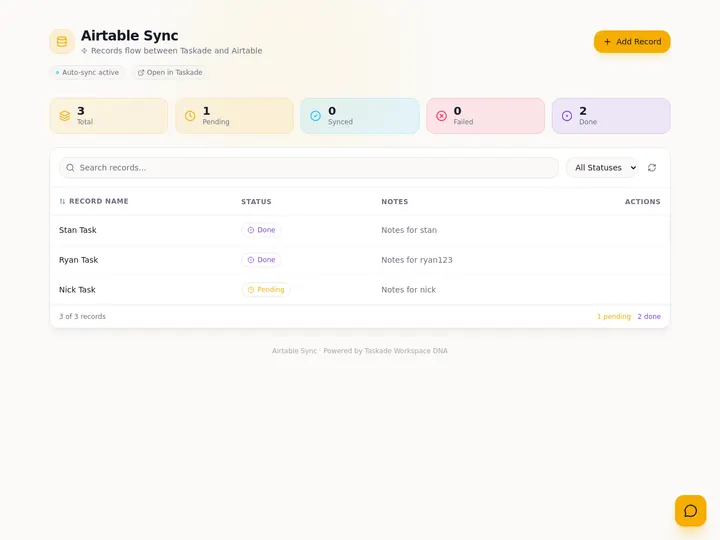Click the magnifier icon in search box
Image resolution: width=720 pixels, height=540 pixels.
click(70, 168)
